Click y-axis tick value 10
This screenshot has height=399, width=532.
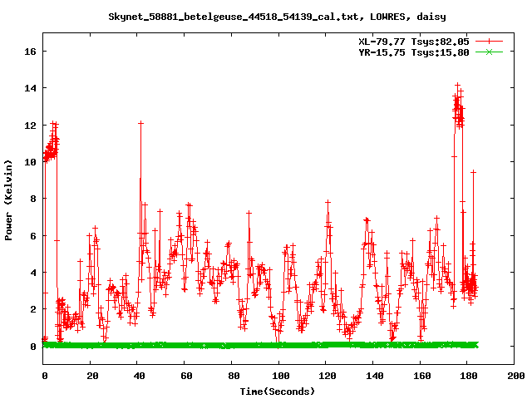coord(30,162)
